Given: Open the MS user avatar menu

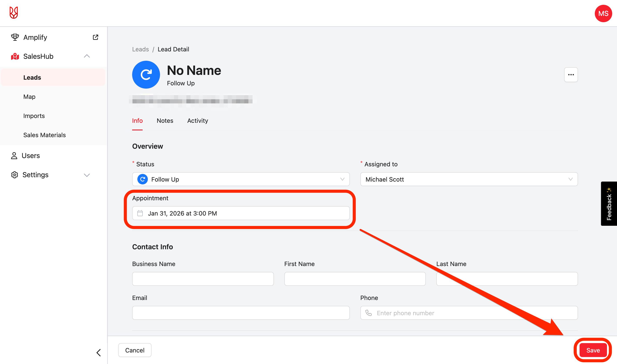Looking at the screenshot, I should point(603,13).
